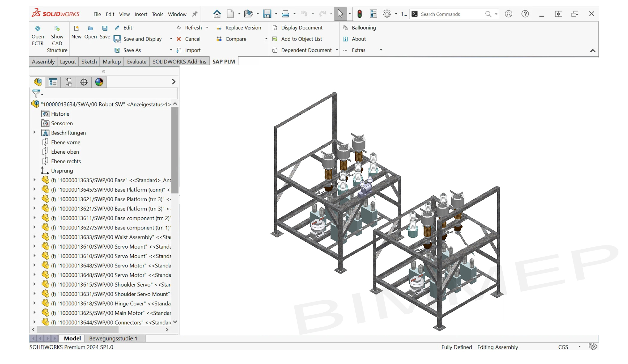This screenshot has height=364, width=628.
Task: Click Add to Object List
Action: point(301,39)
